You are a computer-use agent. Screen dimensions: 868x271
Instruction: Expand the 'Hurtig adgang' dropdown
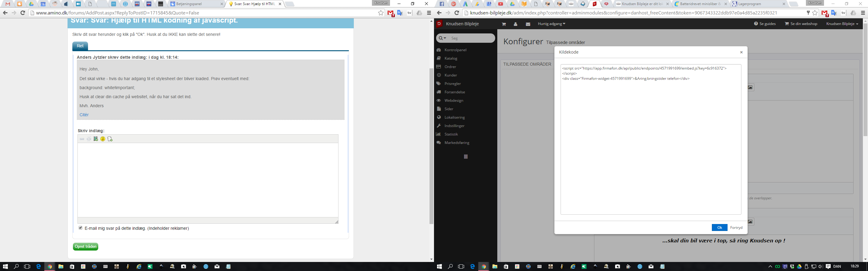pos(552,24)
